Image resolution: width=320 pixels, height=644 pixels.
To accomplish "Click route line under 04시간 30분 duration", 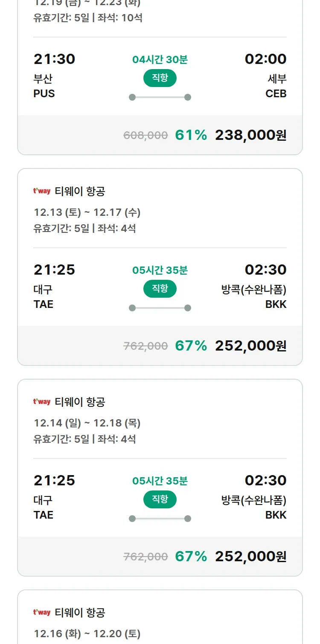I will coord(160,97).
